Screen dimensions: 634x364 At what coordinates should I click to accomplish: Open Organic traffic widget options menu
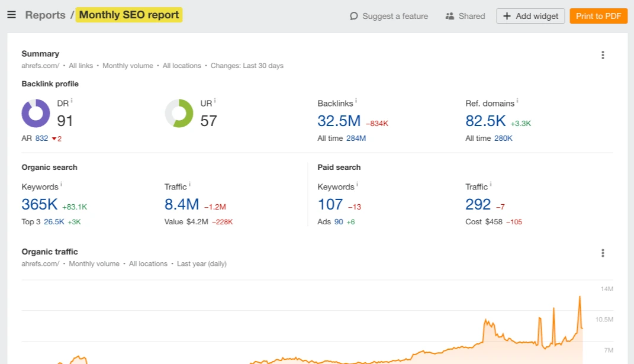coord(603,253)
